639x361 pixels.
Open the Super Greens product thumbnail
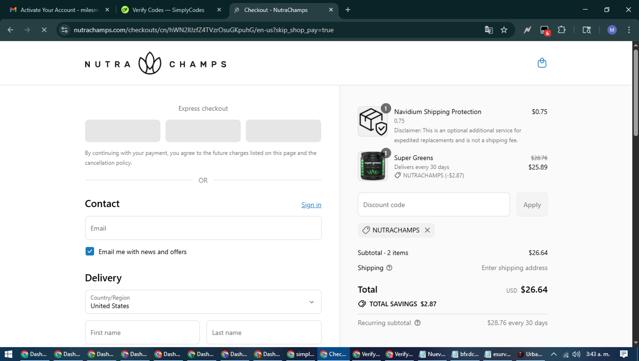coord(372,166)
